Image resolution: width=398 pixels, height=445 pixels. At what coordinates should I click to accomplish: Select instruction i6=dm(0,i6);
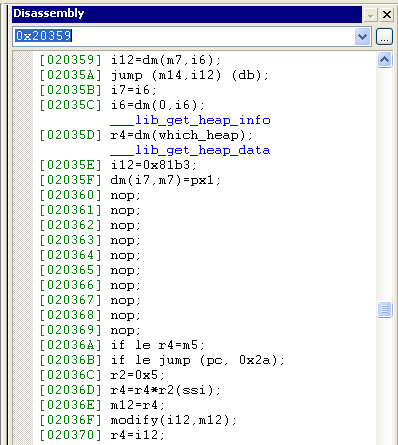click(158, 105)
